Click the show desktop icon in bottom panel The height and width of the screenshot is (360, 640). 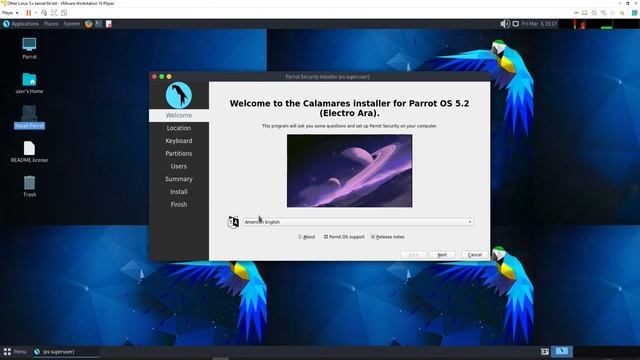[545, 351]
